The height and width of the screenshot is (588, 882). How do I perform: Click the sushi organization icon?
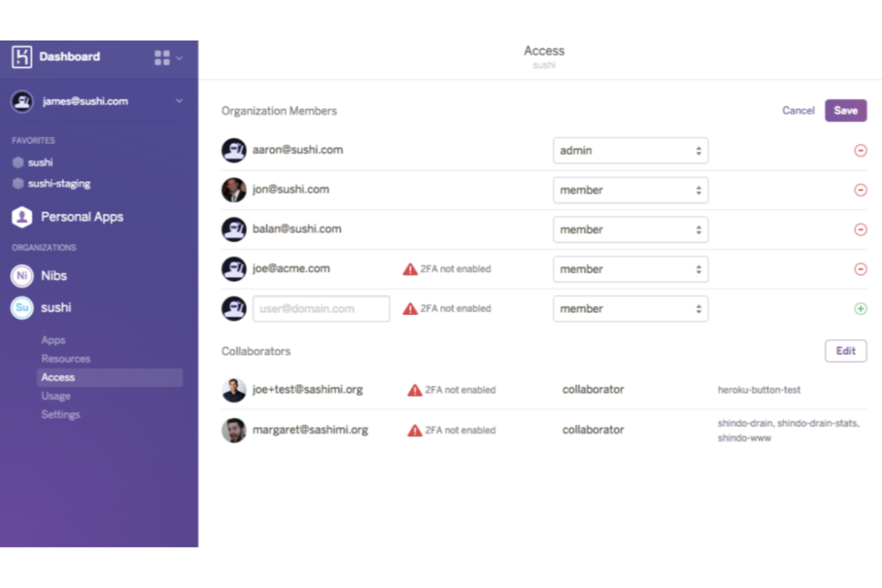(21, 307)
